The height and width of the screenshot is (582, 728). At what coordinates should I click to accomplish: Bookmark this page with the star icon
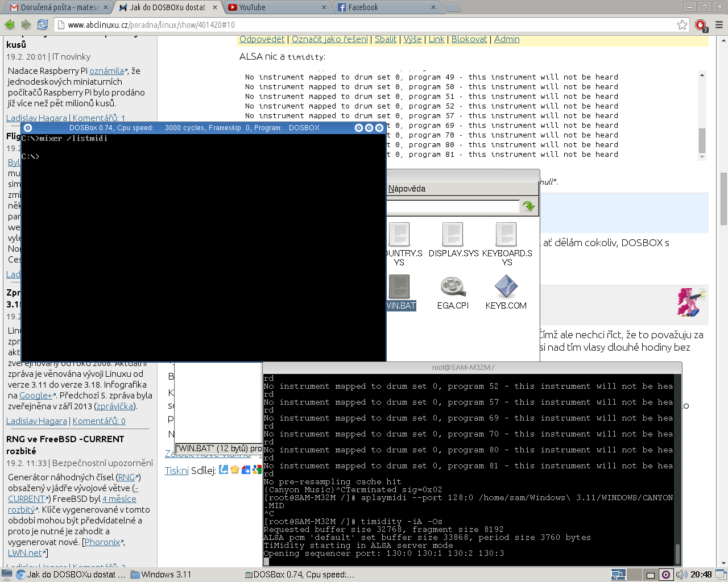[682, 24]
